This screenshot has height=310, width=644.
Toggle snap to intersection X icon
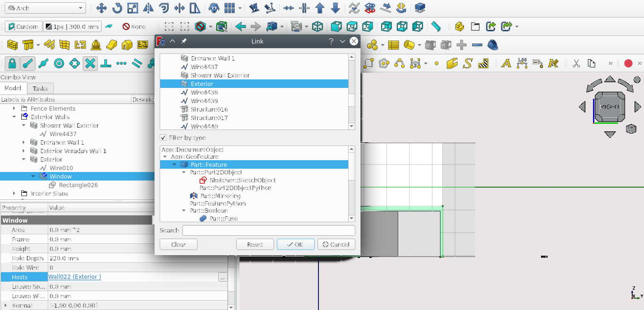[x=90, y=63]
